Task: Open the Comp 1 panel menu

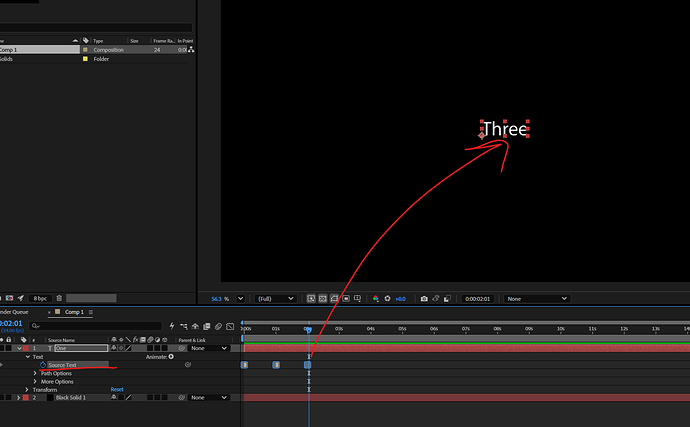Action: [x=91, y=312]
